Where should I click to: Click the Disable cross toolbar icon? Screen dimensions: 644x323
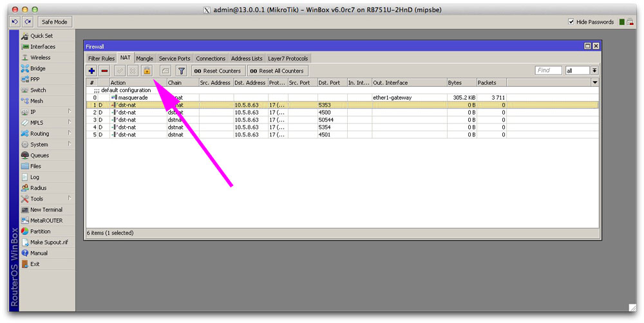tap(133, 71)
